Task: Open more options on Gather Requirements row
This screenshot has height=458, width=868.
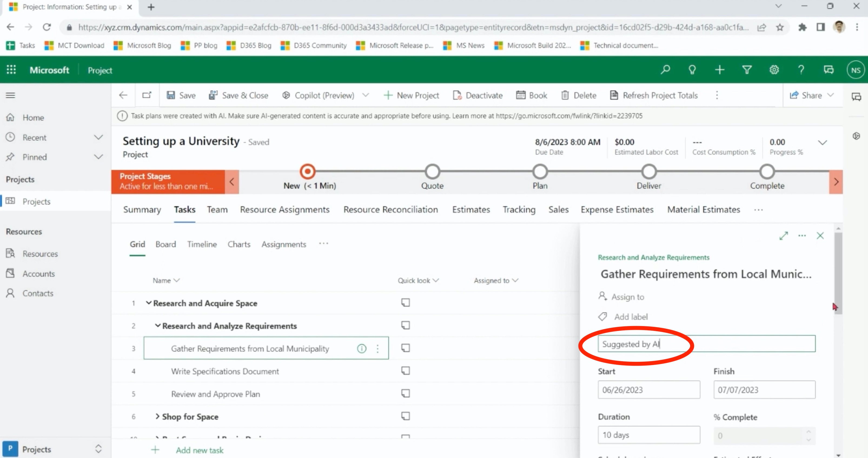Action: click(377, 349)
